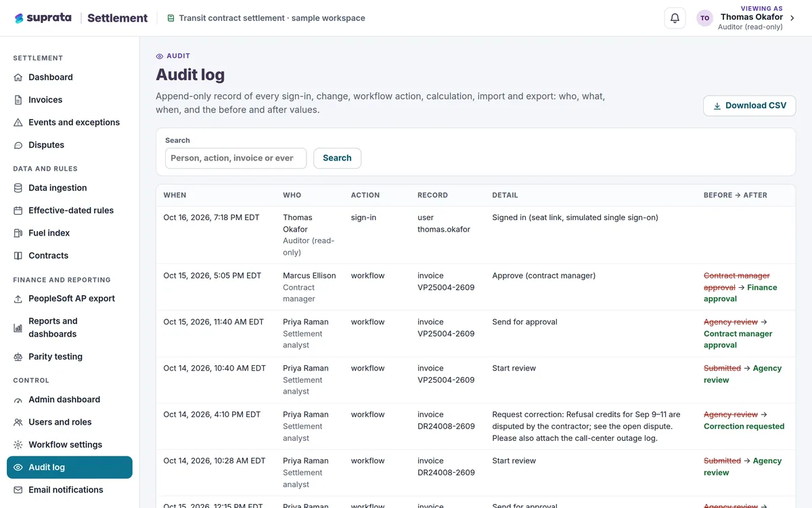The image size is (812, 508).
Task: Click the DETAIL column header
Action: (x=505, y=195)
